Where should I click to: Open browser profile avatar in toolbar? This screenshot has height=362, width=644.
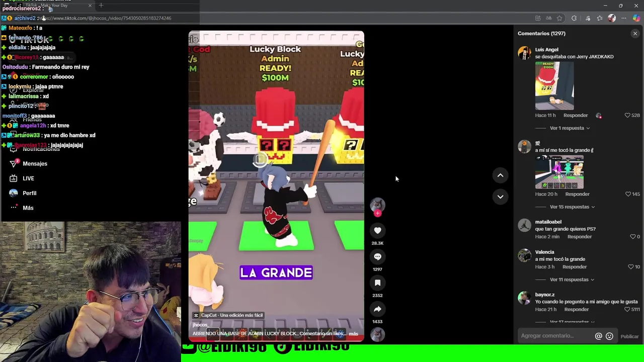(x=612, y=18)
